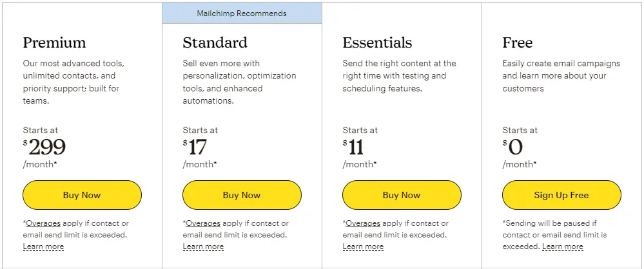Viewport: 644px width, 269px height.
Task: Follow Learn more in the Essentials column
Action: (x=363, y=246)
